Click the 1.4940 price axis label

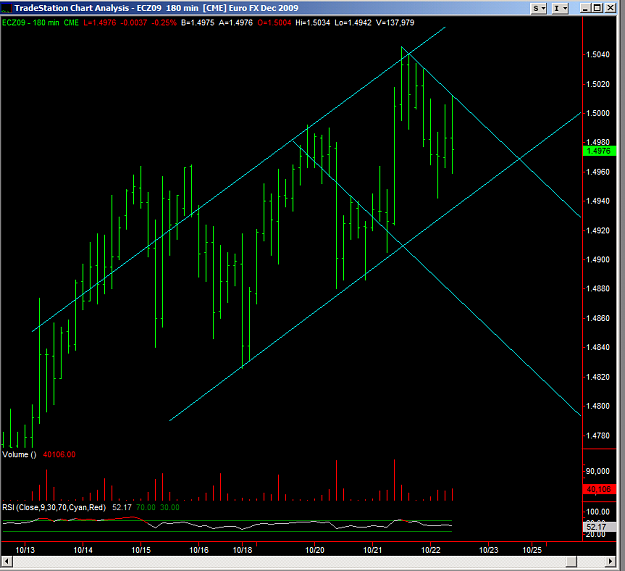click(598, 201)
